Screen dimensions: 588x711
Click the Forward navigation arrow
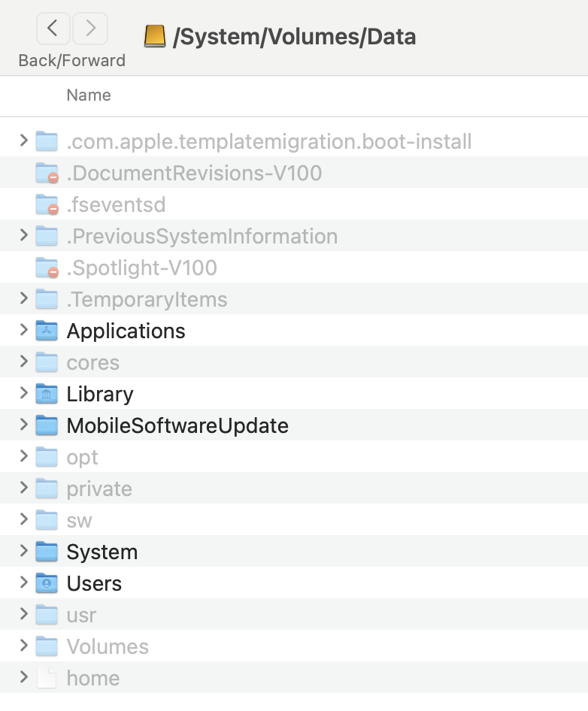(90, 29)
